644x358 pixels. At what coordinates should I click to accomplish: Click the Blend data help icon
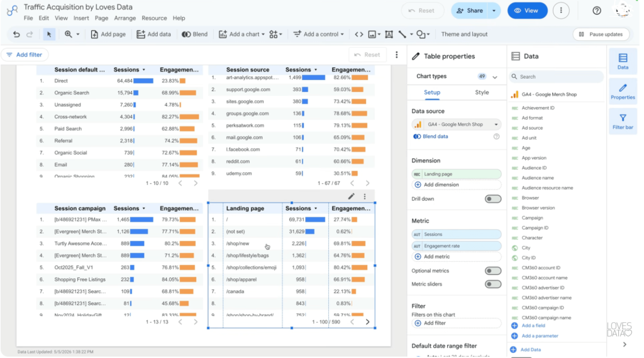pos(497,137)
